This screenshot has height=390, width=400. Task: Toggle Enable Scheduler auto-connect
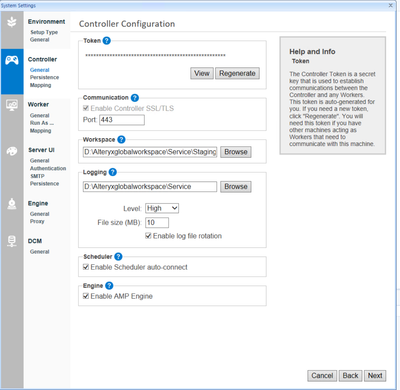pyautogui.click(x=86, y=267)
